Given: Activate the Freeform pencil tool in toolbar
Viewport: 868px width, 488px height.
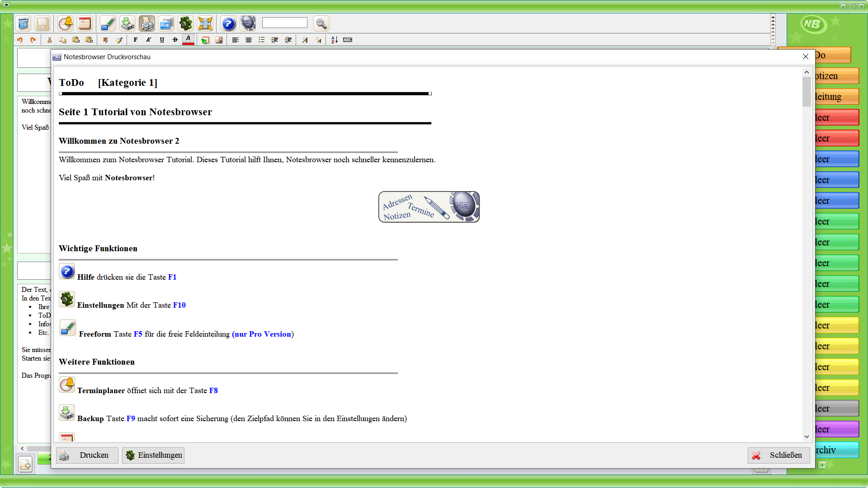Looking at the screenshot, I should click(108, 23).
